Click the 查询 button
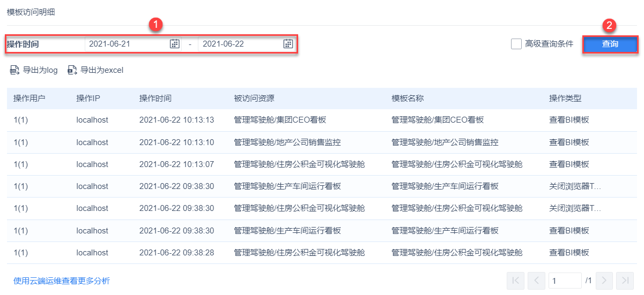Screen dimensions: 644x295 point(610,44)
